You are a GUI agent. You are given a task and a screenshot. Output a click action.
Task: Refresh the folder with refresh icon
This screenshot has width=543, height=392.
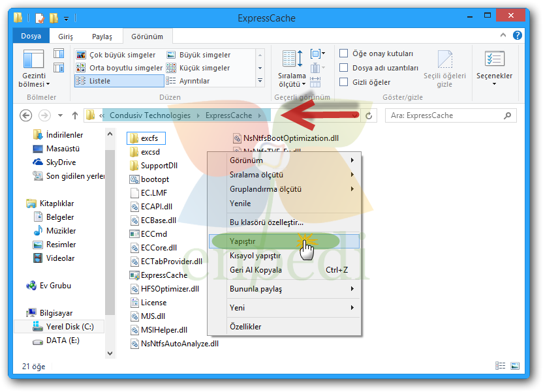click(369, 115)
